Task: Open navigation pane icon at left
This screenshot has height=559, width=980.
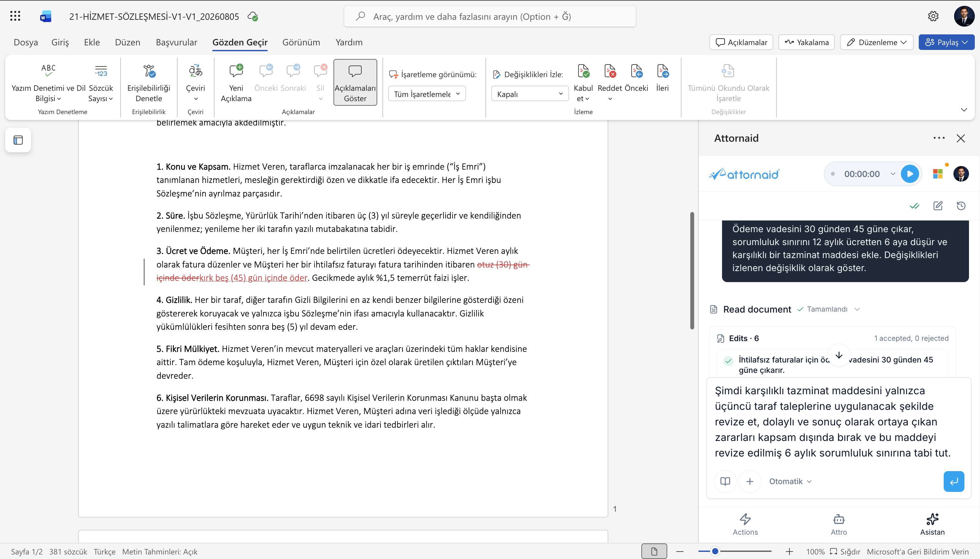Action: point(18,140)
